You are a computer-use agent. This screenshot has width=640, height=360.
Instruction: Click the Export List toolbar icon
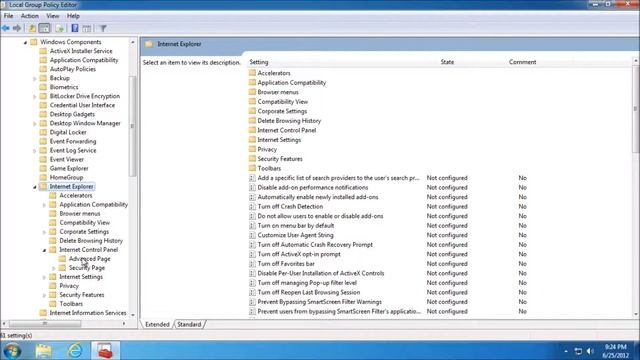pyautogui.click(x=60, y=28)
